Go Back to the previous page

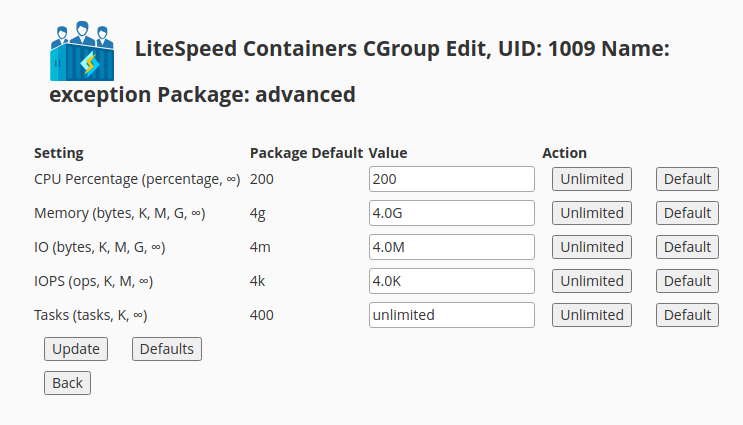click(x=67, y=383)
